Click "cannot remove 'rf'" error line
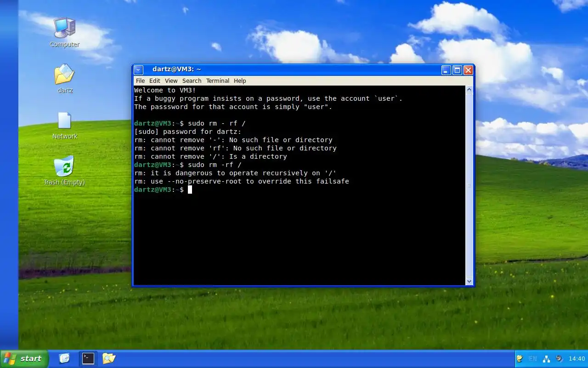Screen dimensions: 588x368 235,148
